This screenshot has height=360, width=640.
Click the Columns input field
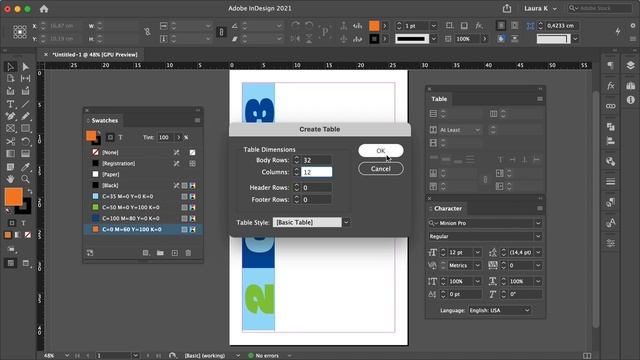click(316, 172)
